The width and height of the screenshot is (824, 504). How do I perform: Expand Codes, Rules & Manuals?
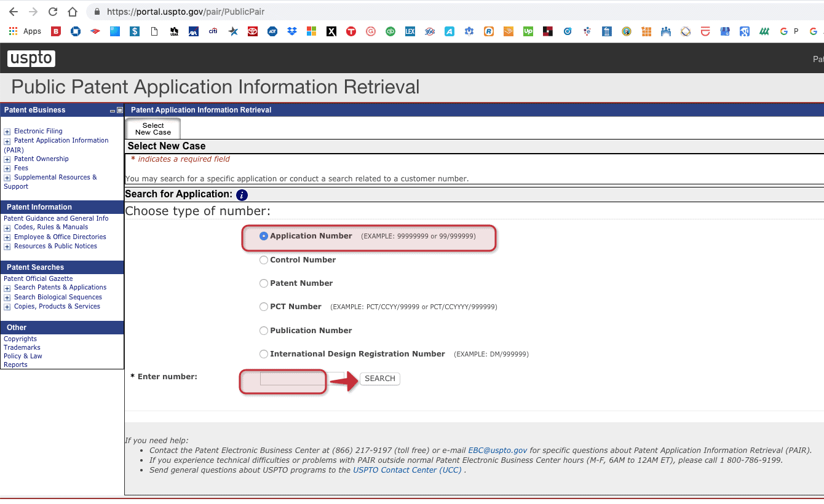[x=7, y=228]
